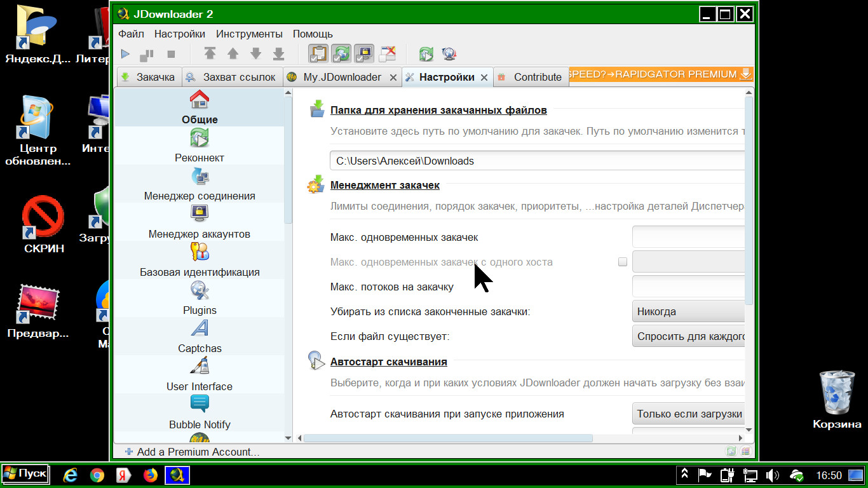This screenshot has width=868, height=488.
Task: Open Менеджер аккаунтов settings section
Action: pos(200,221)
